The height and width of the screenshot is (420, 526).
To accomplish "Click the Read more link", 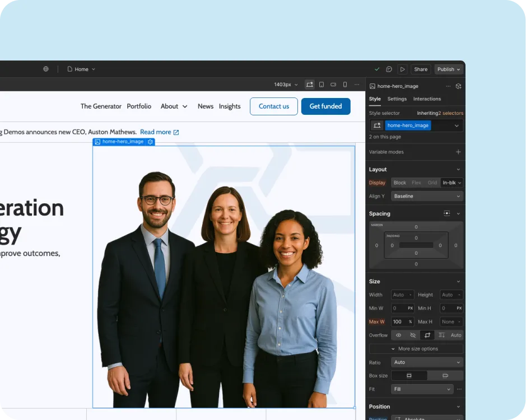I will [x=159, y=132].
